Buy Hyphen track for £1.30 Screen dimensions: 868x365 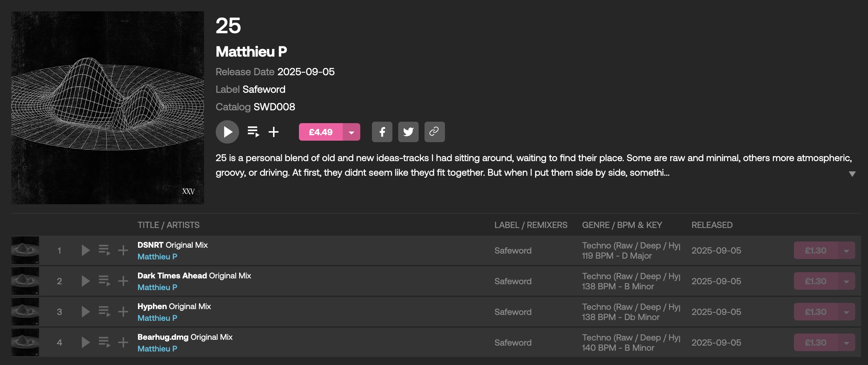[815, 312]
